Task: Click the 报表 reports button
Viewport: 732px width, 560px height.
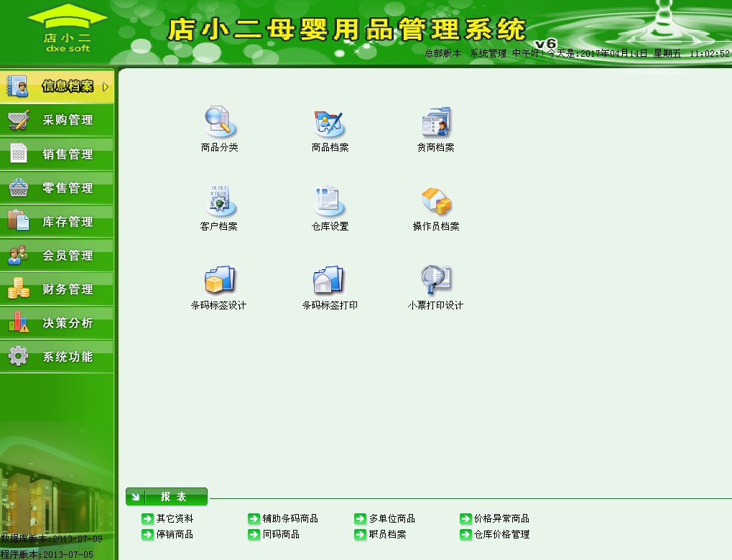Action: [167, 496]
